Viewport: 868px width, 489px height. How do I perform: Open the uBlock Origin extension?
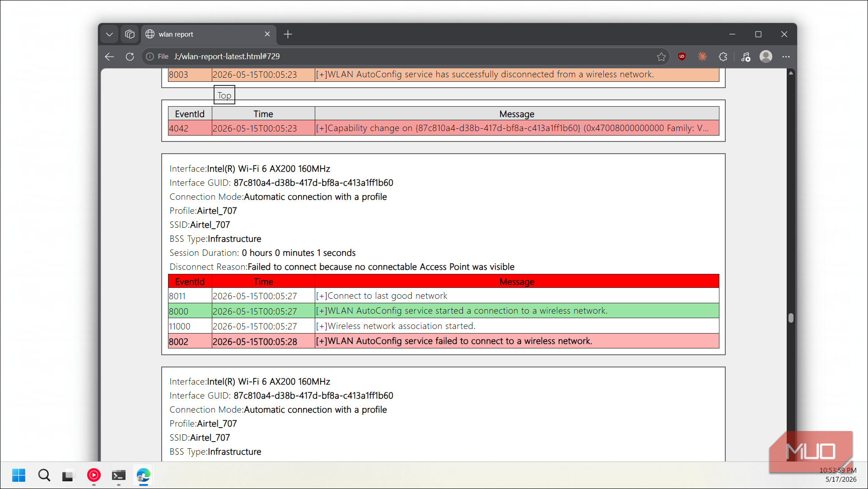[682, 56]
